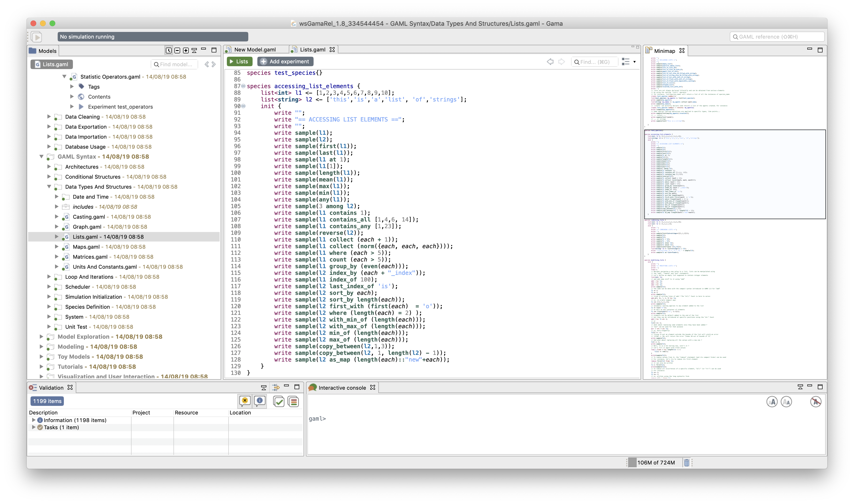Click the forward navigation arrow

[562, 61]
